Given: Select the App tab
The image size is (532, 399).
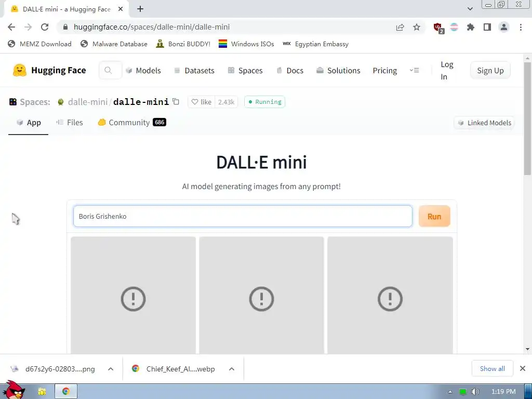Looking at the screenshot, I should (29, 123).
